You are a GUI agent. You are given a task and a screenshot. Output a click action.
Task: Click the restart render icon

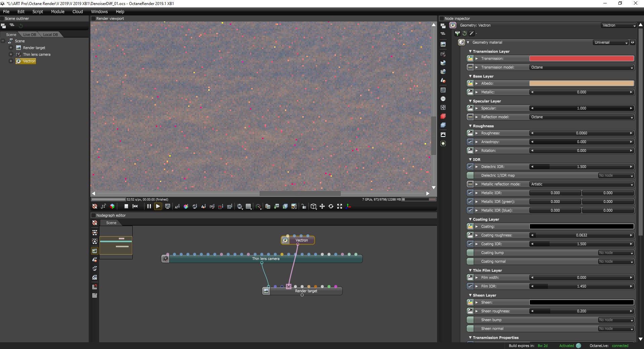[135, 206]
